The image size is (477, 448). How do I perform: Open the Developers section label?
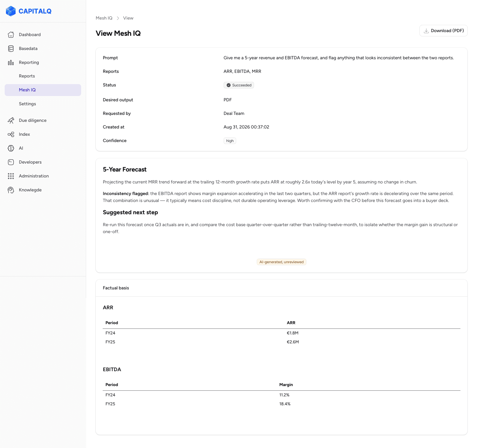(30, 162)
